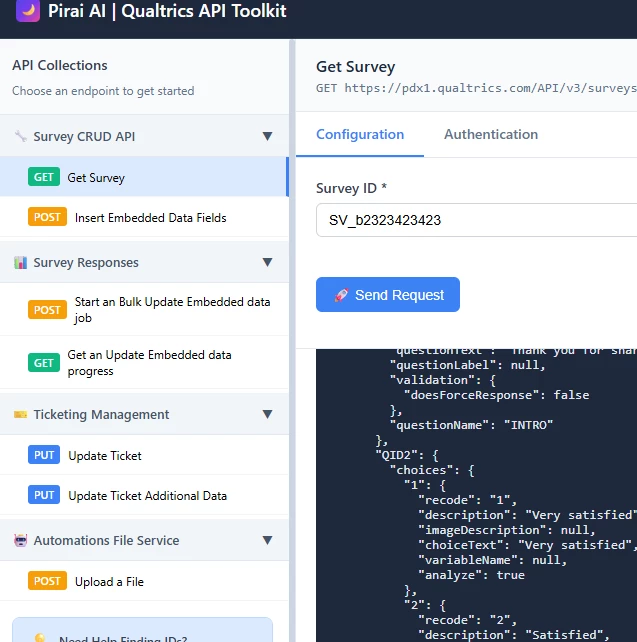Click the Get Survey panel heading
The width and height of the screenshot is (637, 642).
pos(355,67)
